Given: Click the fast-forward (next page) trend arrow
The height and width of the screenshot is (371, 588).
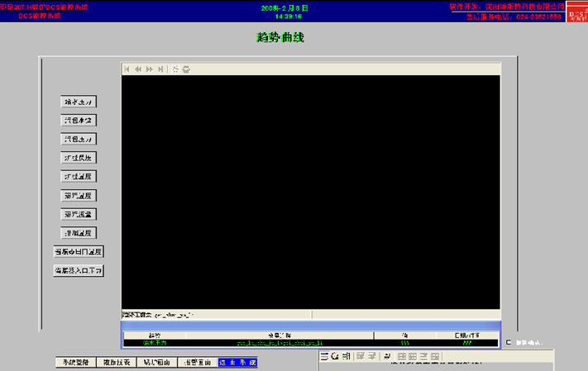Looking at the screenshot, I should click(150, 69).
